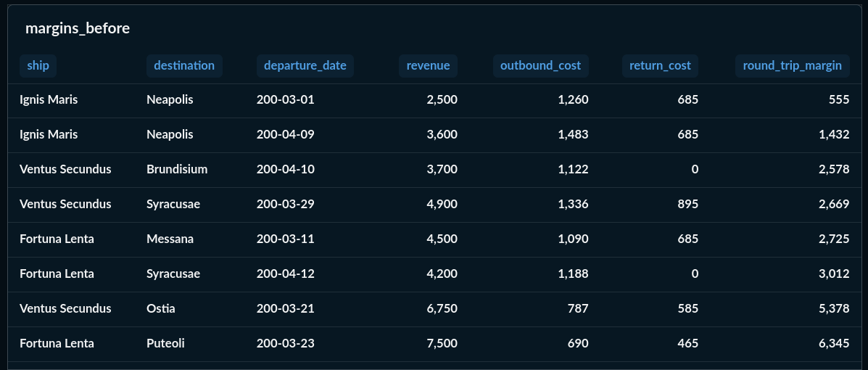Click the revenue value 7,500
Viewport: 868px width, 370px height.
click(442, 343)
